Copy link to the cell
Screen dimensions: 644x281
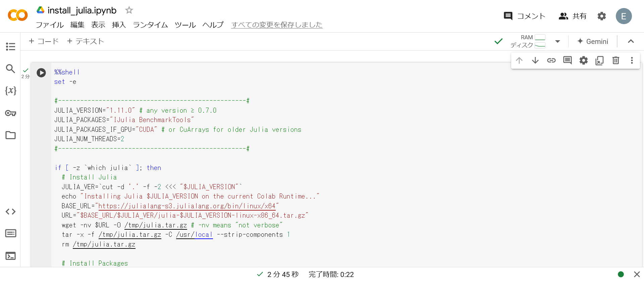pyautogui.click(x=551, y=60)
